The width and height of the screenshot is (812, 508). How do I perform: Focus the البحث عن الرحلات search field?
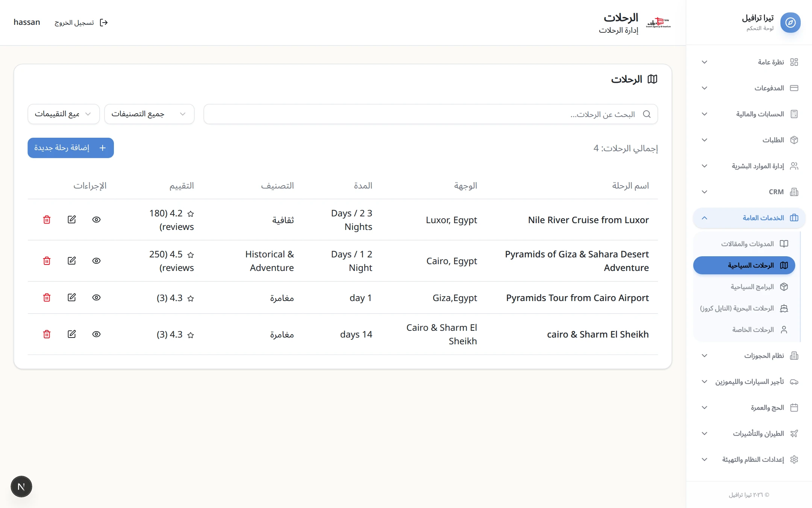point(431,114)
